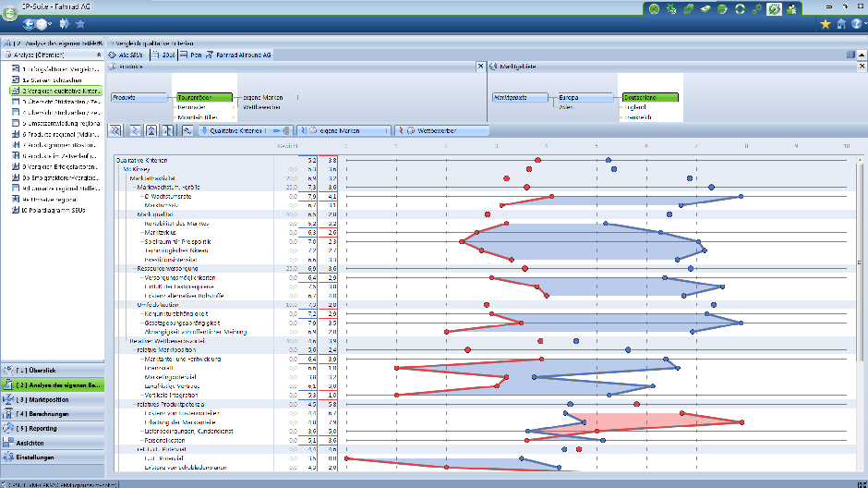Screen dimensions: 868x488
Task: Select the 2016 year filter
Action: pos(163,55)
